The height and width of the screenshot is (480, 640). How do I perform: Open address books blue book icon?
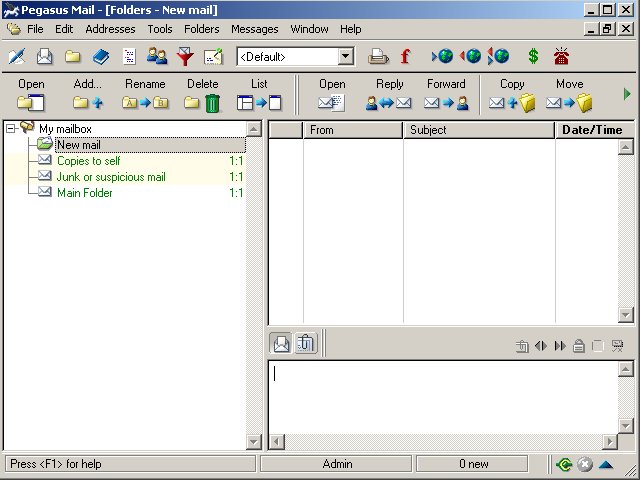[101, 56]
